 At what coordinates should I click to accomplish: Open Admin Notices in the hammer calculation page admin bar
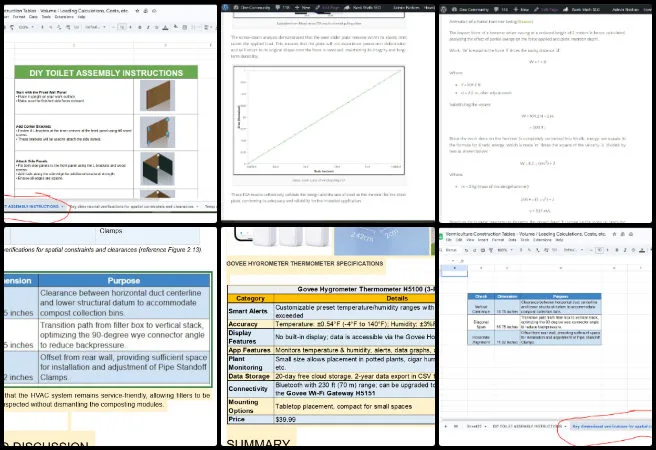(625, 9)
